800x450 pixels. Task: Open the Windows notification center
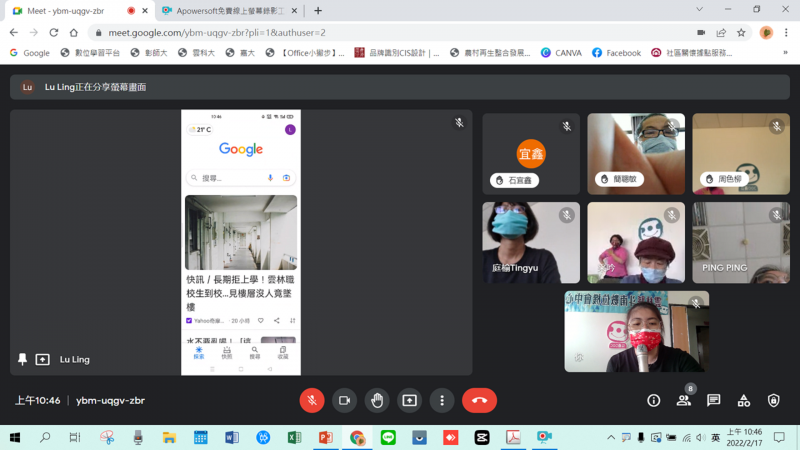(x=779, y=437)
